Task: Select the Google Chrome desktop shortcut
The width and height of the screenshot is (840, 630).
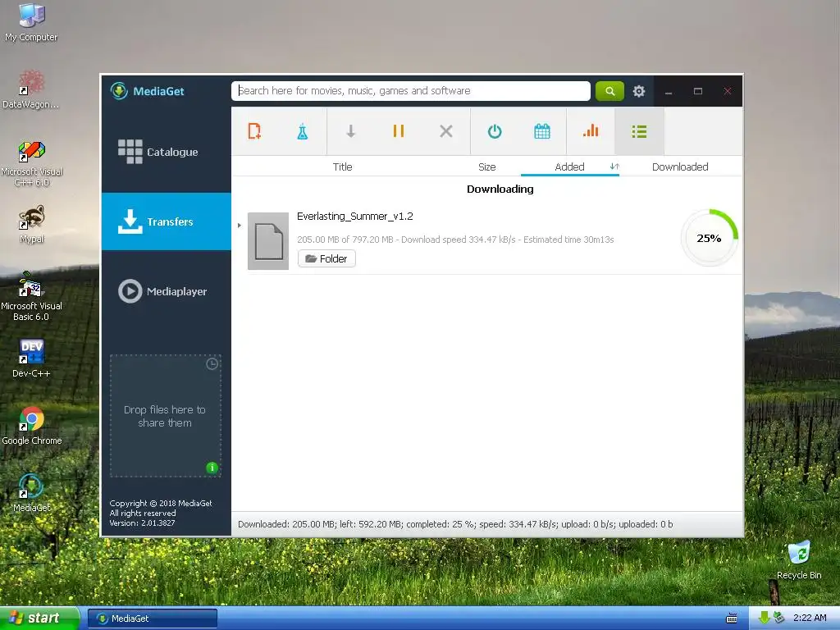Action: point(32,426)
